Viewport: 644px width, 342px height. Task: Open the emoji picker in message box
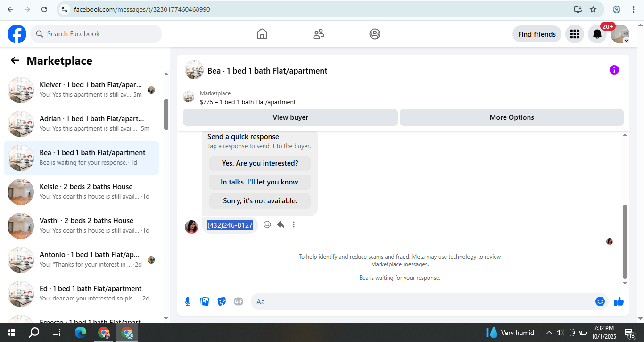tap(600, 301)
